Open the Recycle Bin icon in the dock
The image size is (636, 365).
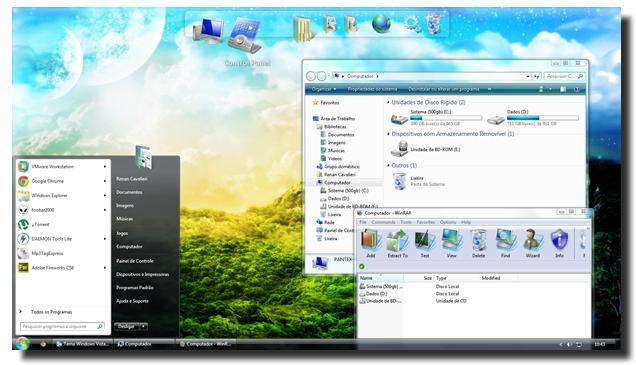[x=433, y=24]
